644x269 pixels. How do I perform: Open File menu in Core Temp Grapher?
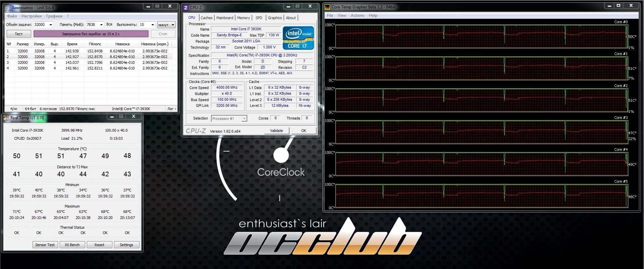click(x=330, y=15)
